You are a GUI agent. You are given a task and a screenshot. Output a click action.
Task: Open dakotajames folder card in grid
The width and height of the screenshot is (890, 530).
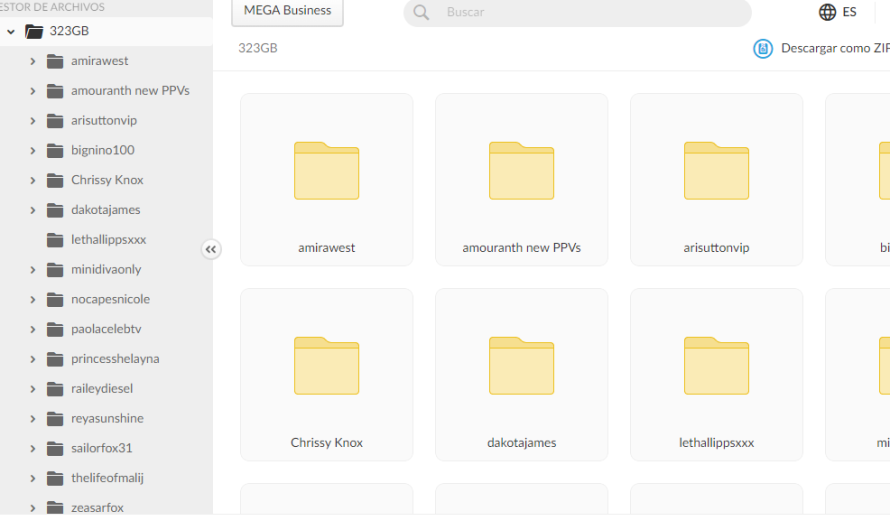[x=521, y=375]
